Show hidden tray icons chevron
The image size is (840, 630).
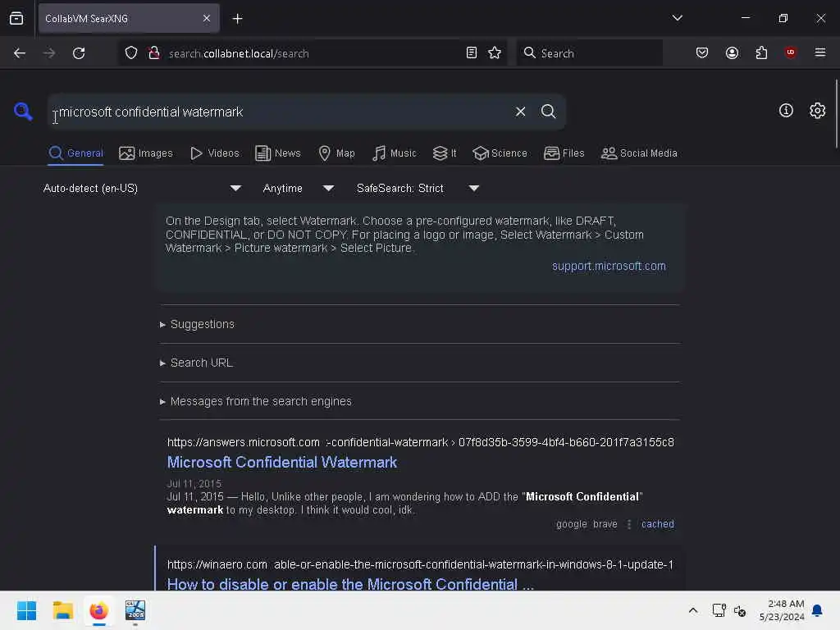pos(692,610)
